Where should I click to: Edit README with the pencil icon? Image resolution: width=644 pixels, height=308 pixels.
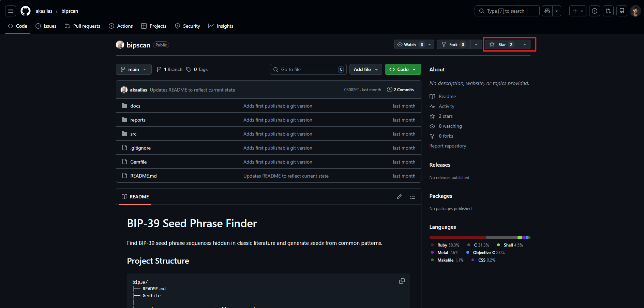click(399, 197)
